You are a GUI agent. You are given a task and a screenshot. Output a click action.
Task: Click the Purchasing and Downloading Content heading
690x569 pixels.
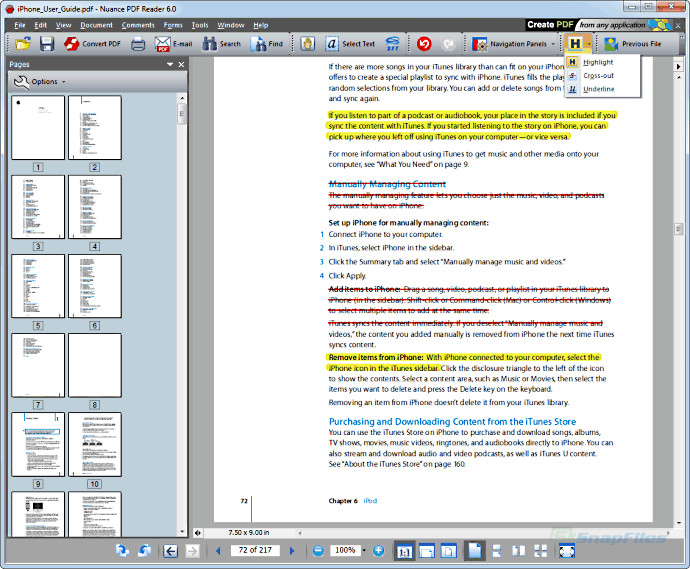(452, 422)
